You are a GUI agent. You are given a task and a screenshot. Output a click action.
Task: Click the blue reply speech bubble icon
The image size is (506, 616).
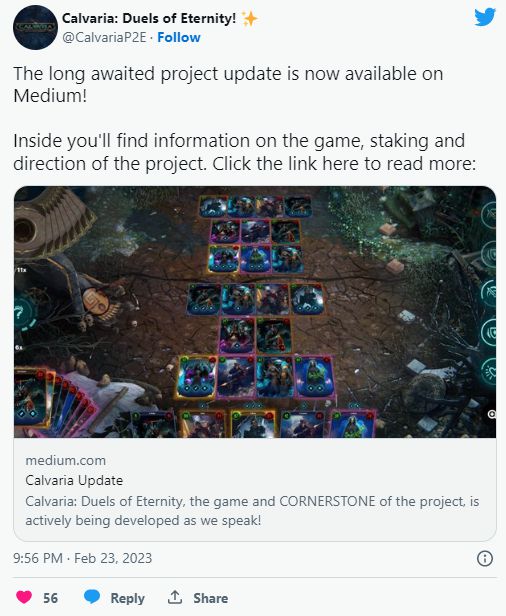[92, 597]
